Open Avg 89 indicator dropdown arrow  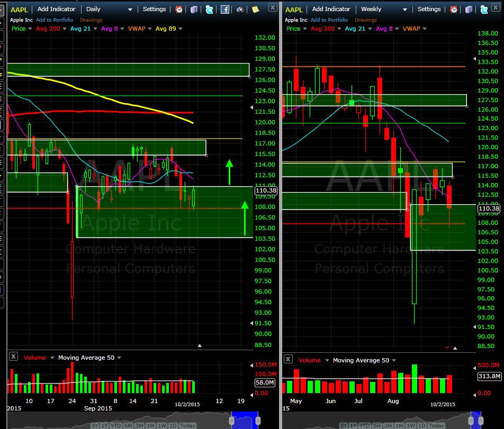coord(181,29)
